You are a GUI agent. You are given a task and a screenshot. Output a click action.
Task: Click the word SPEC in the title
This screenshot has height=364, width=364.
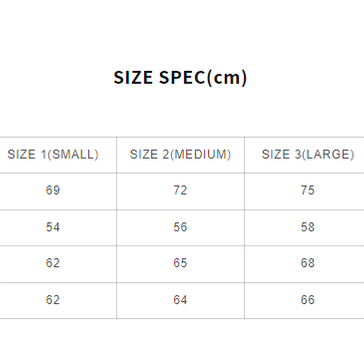click(182, 78)
